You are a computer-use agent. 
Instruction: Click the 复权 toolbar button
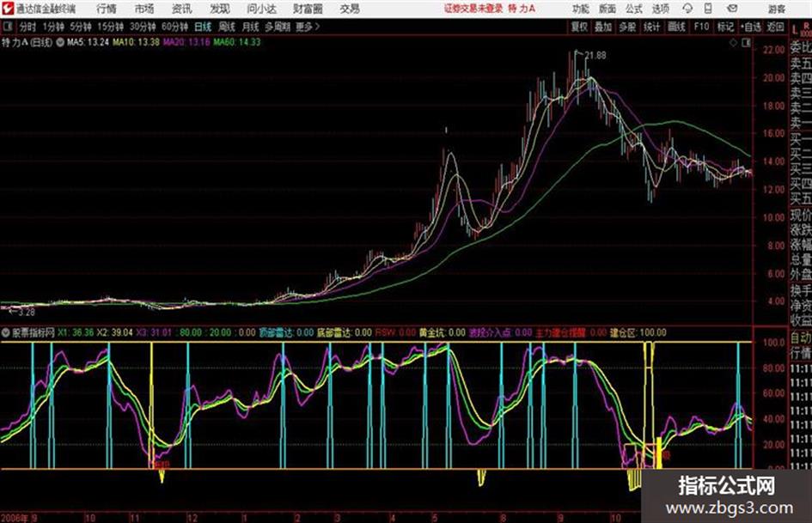click(x=579, y=27)
